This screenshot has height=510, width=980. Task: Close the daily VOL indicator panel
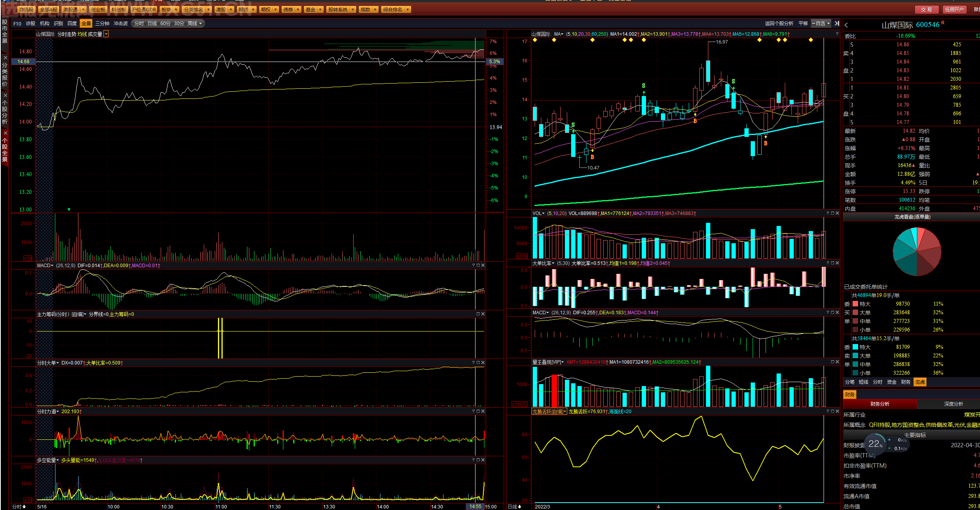(x=837, y=213)
